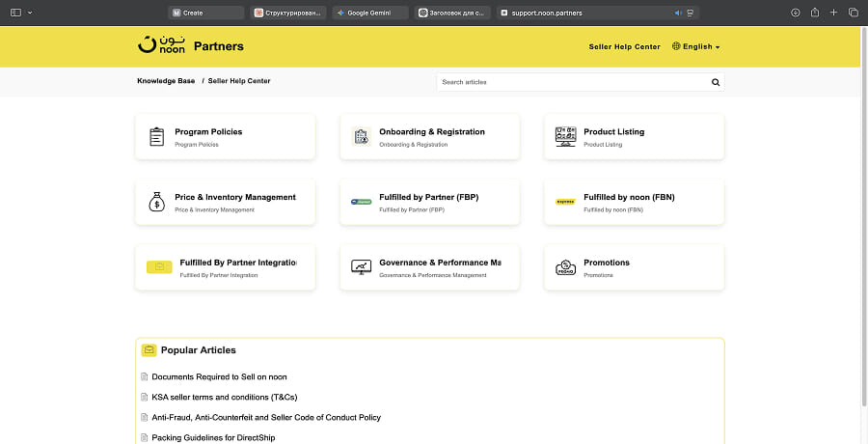Click the Popular Articles heading
The image size is (868, 444).
coord(198,350)
